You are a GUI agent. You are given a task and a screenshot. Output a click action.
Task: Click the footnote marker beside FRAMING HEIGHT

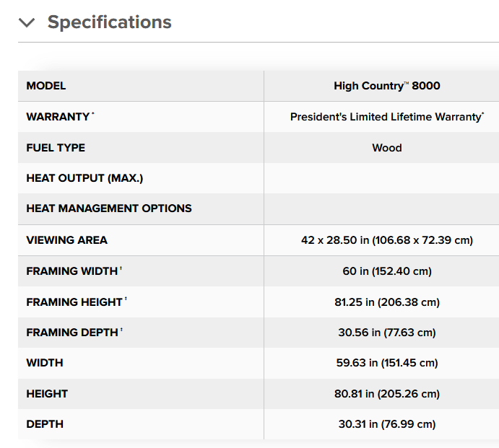point(126,299)
